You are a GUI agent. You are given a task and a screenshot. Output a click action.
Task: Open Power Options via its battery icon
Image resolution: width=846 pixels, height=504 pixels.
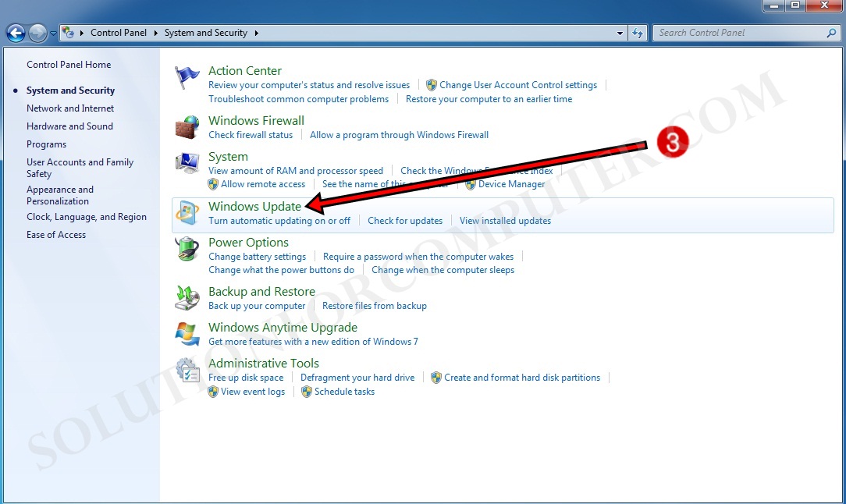pyautogui.click(x=187, y=249)
